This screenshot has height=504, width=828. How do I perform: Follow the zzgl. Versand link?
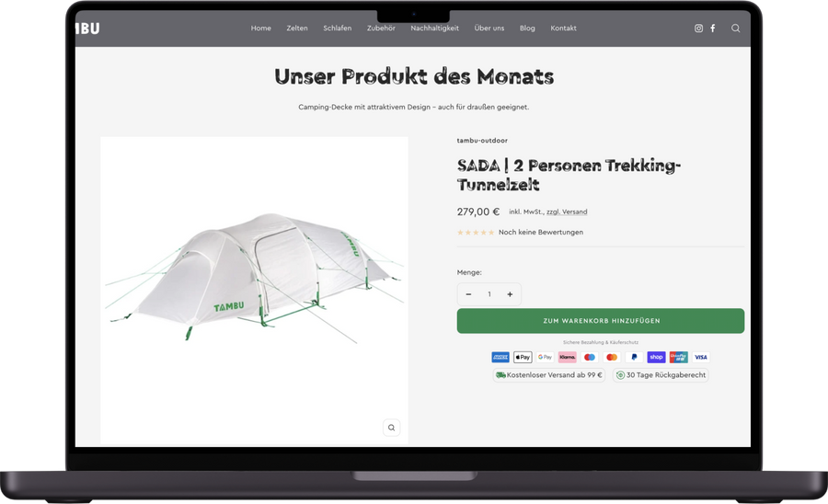567,212
